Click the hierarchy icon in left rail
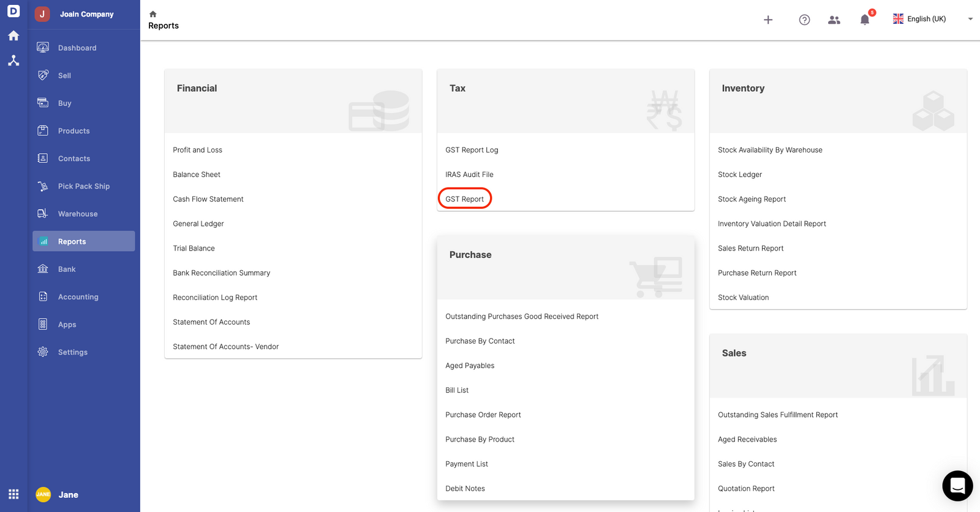 (x=13, y=61)
